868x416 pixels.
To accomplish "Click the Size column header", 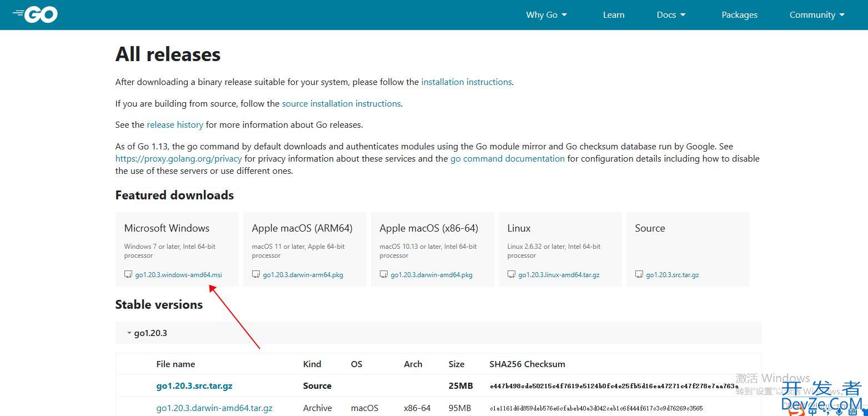I will pyautogui.click(x=456, y=364).
